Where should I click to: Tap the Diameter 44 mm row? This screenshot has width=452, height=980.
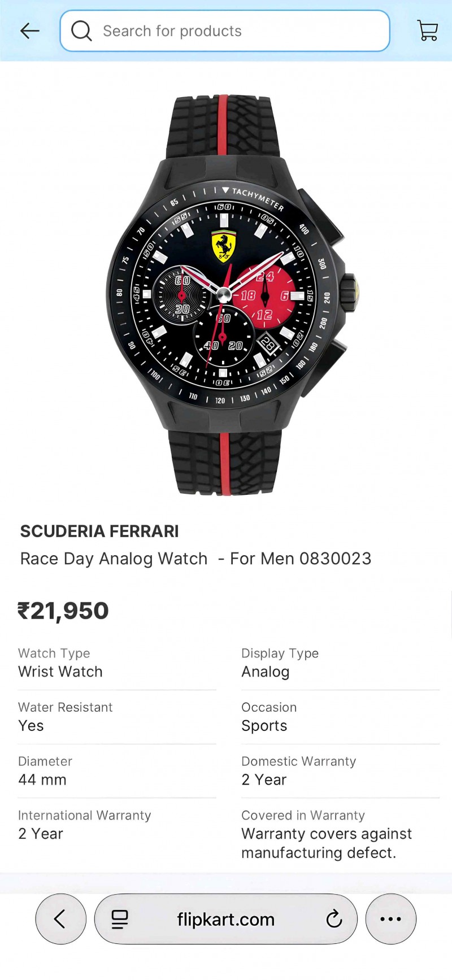click(x=117, y=771)
